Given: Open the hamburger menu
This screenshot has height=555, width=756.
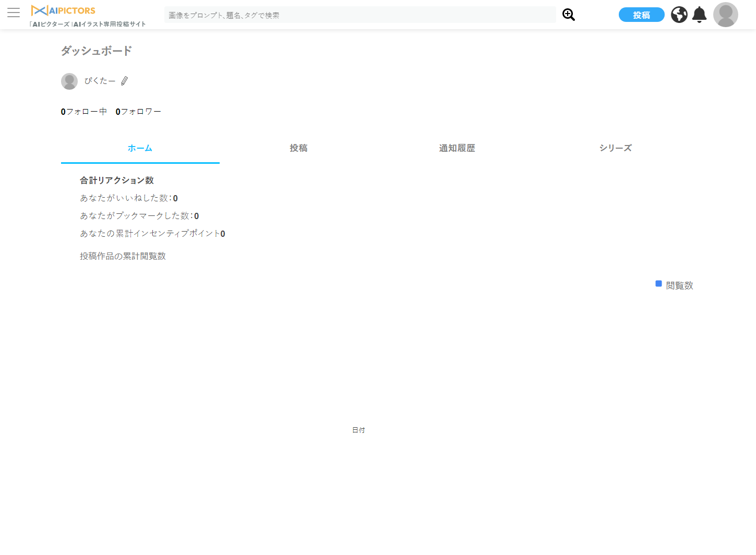Looking at the screenshot, I should click(x=14, y=13).
